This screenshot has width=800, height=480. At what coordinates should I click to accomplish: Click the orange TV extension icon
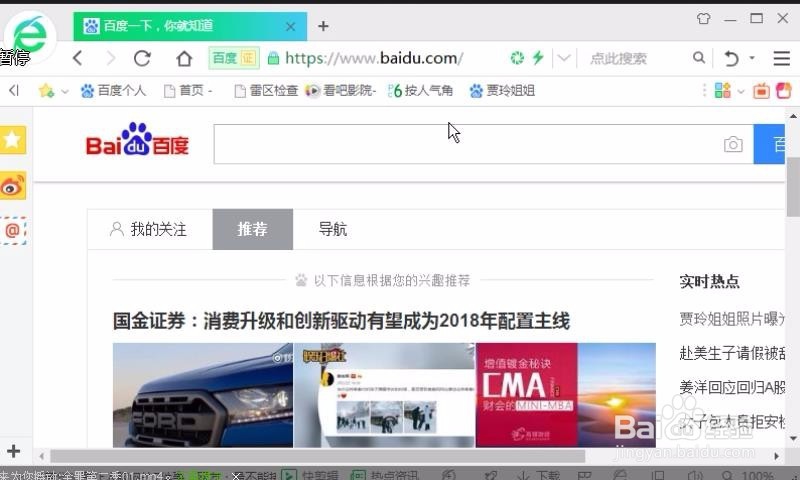tap(761, 91)
